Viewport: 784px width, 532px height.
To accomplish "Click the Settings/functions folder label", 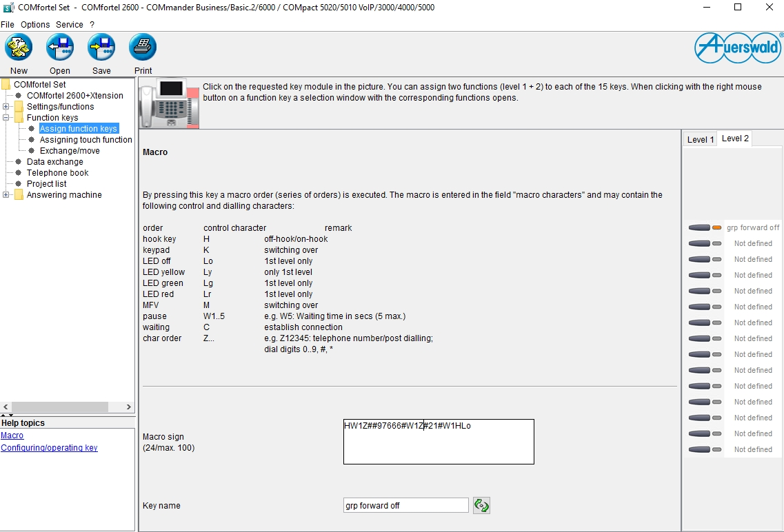I will pos(60,106).
